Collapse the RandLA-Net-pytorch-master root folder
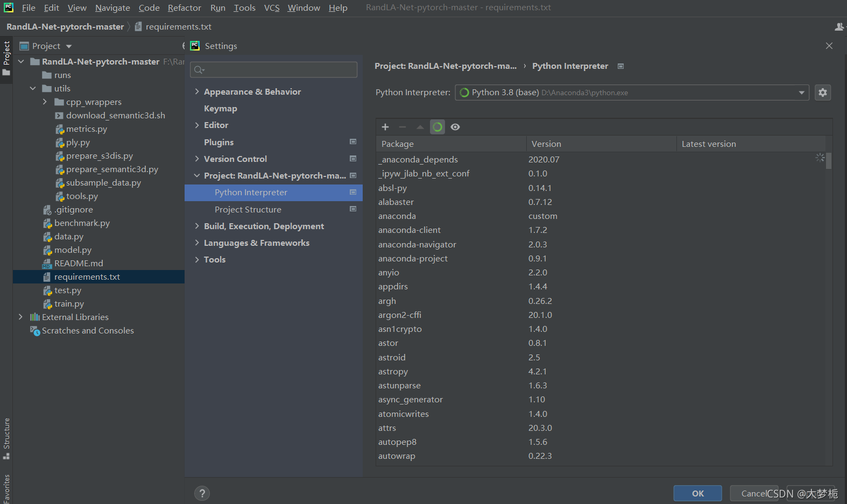The image size is (847, 504). (x=22, y=61)
